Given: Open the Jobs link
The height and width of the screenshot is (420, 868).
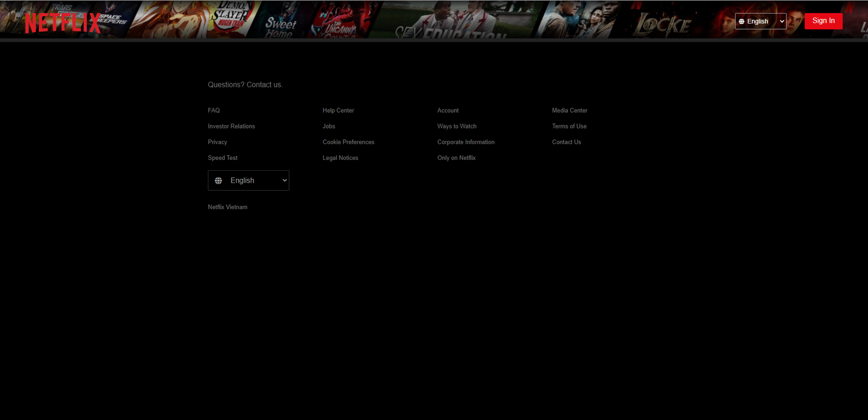Looking at the screenshot, I should pyautogui.click(x=329, y=126).
